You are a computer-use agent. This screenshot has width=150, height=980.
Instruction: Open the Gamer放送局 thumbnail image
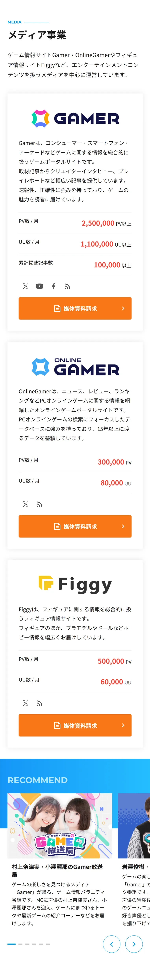(x=60, y=826)
